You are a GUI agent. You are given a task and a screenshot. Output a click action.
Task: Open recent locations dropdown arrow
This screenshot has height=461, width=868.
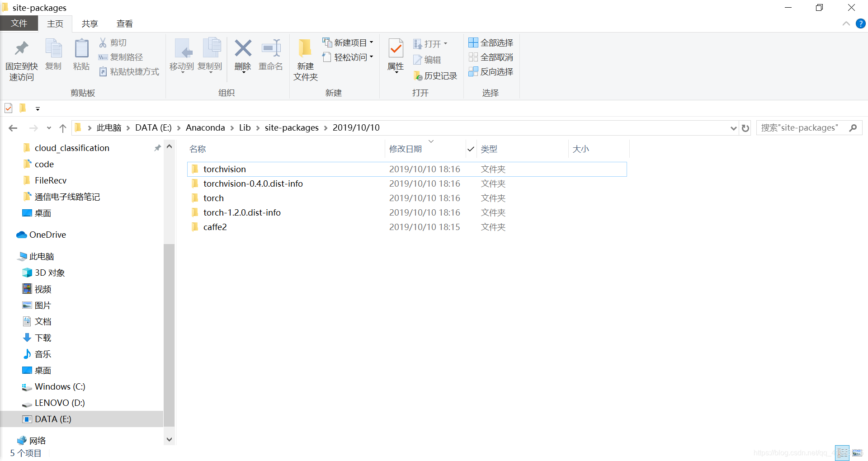[x=49, y=128]
